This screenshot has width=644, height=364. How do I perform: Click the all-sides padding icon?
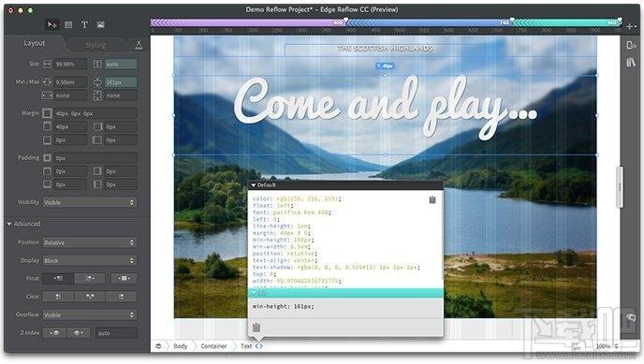(47, 157)
